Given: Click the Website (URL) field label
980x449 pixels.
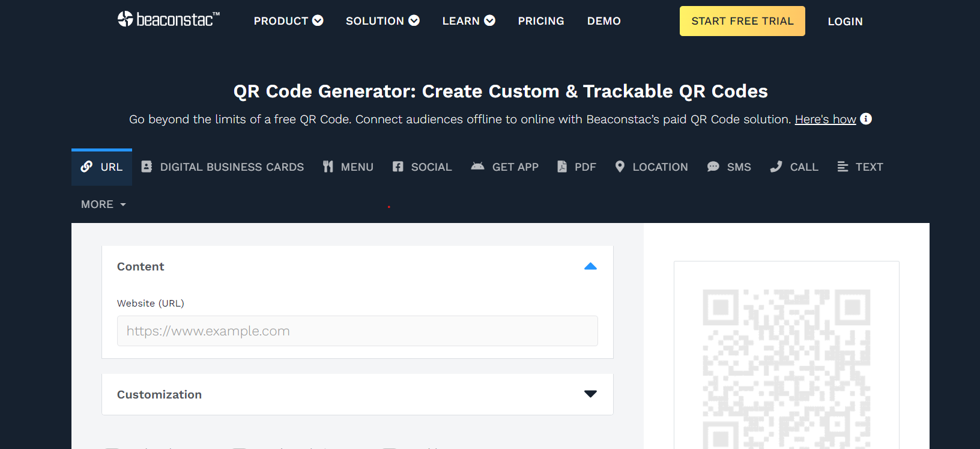Looking at the screenshot, I should tap(151, 303).
